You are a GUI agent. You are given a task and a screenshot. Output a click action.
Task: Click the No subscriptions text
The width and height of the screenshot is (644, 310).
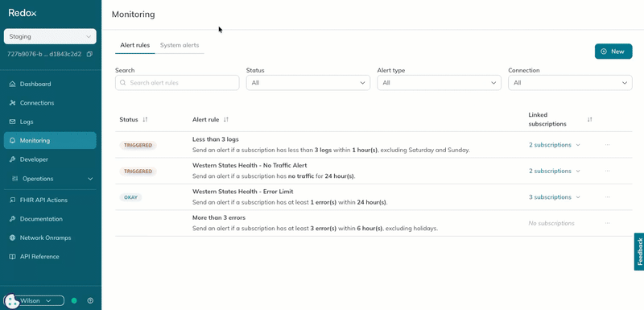pos(551,223)
